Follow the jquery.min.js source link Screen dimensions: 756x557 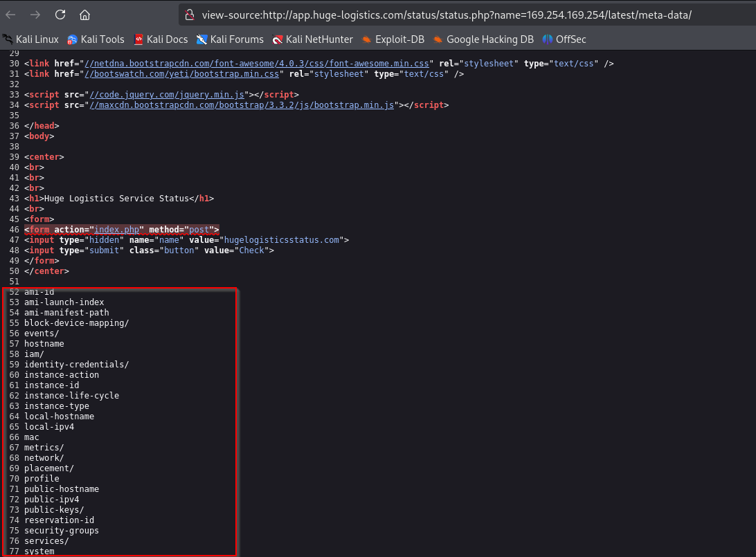point(167,95)
